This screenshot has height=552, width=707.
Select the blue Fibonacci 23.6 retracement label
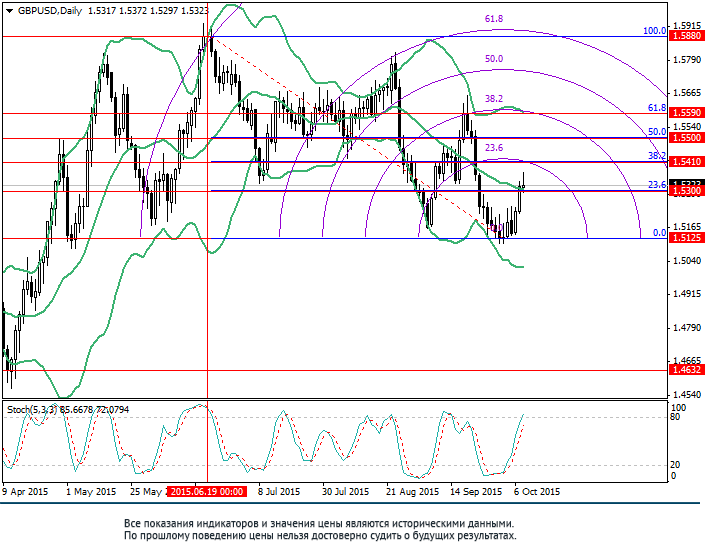click(657, 184)
